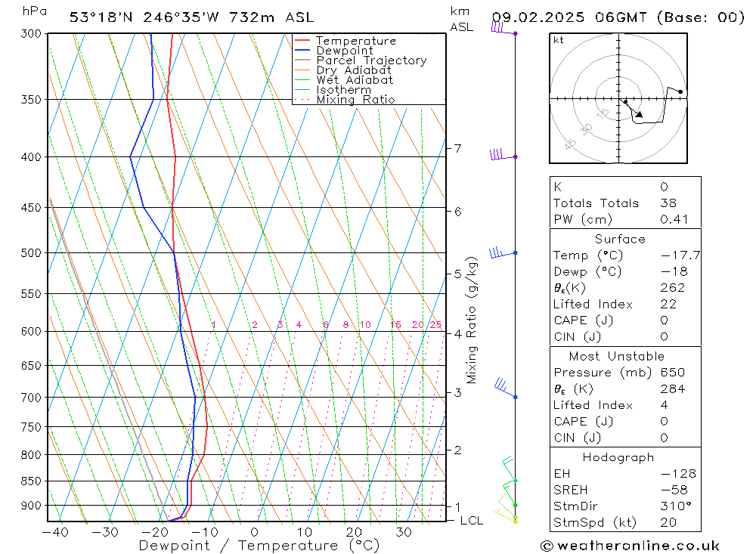Viewport: 756px width, 554px height.
Task: Click the date and time header 09.02.2025
Action: (x=538, y=17)
